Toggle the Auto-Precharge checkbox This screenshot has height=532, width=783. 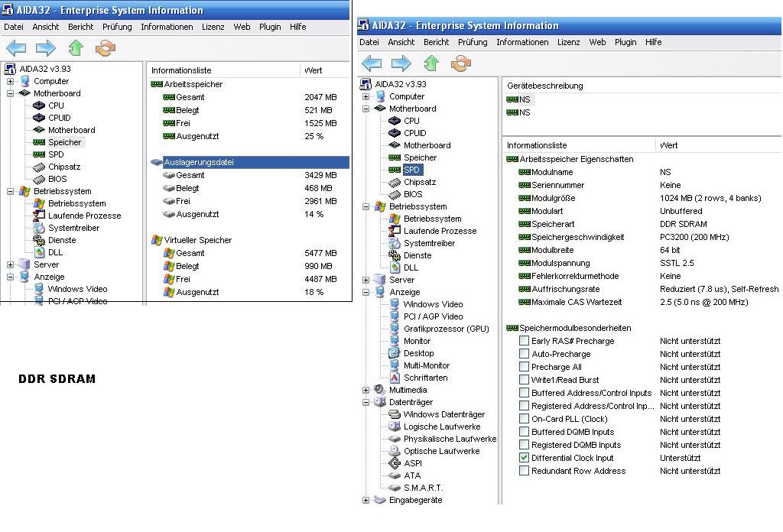click(x=524, y=354)
